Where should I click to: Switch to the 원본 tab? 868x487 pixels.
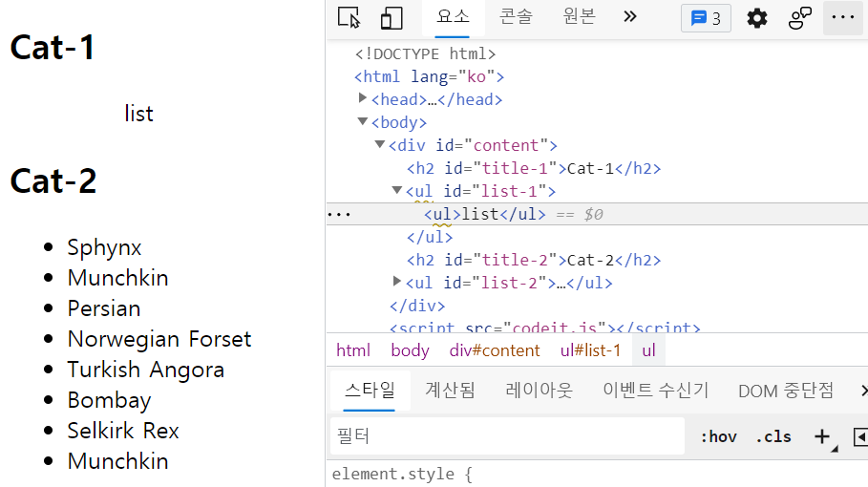pyautogui.click(x=579, y=16)
